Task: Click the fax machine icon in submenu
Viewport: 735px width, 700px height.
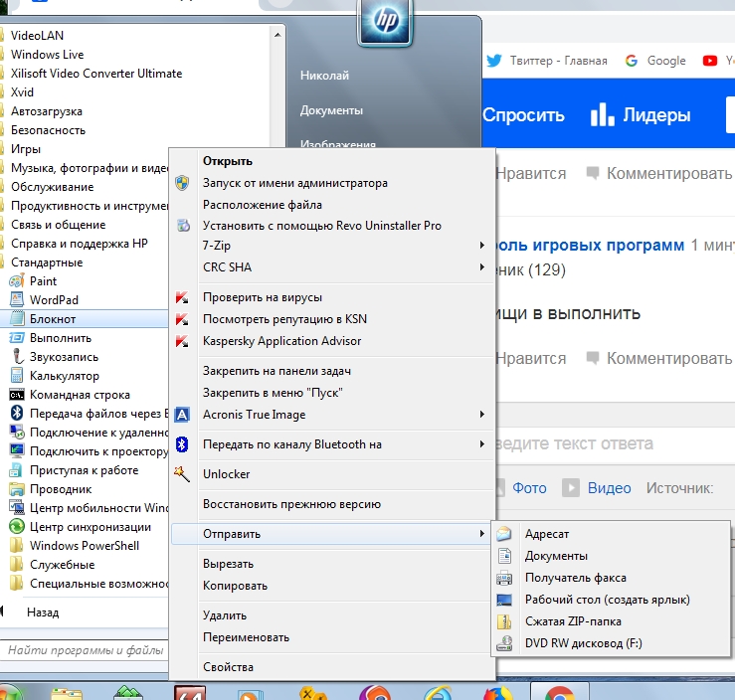Action: pos(504,578)
